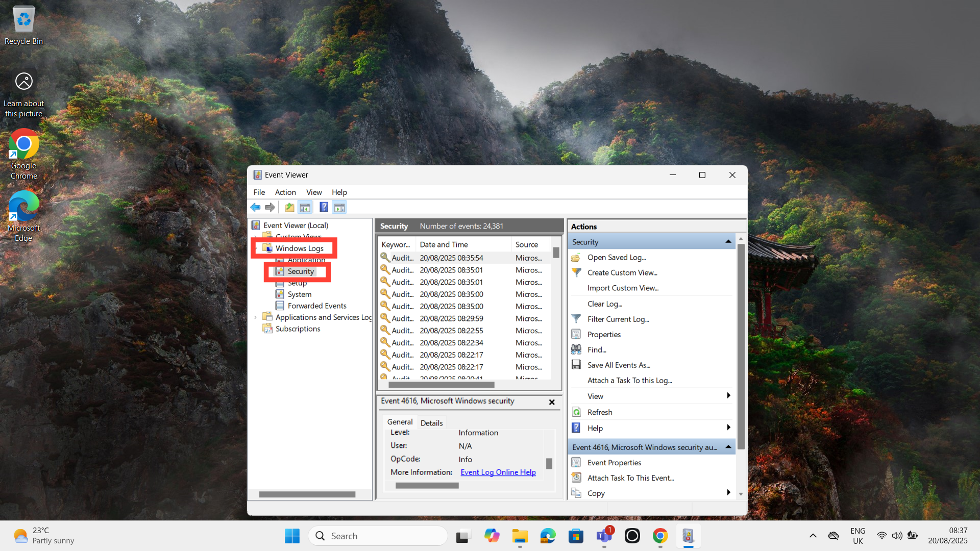The height and width of the screenshot is (551, 980).
Task: Click the Forward arrow toolbar icon
Action: 270,207
